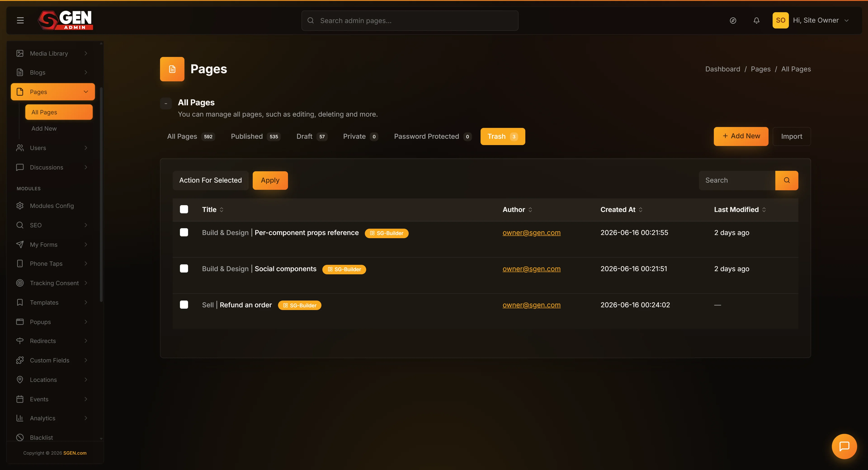Screen dimensions: 868x470
Task: Switch to the Password Protected tab
Action: pyautogui.click(x=433, y=136)
